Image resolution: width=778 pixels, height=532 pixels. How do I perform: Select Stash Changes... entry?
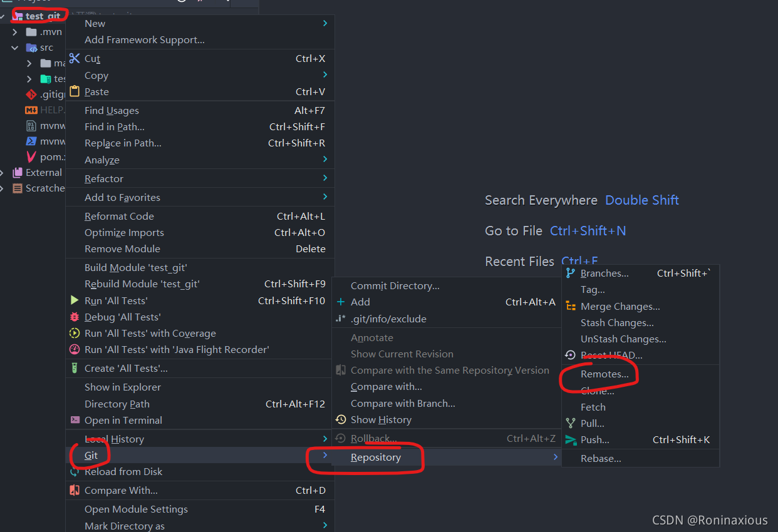click(640, 322)
